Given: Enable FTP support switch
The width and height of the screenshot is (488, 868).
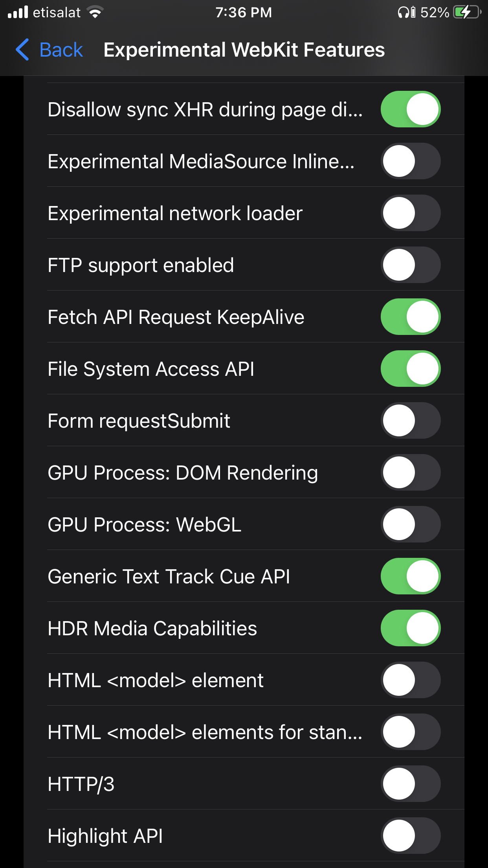Looking at the screenshot, I should click(x=410, y=265).
